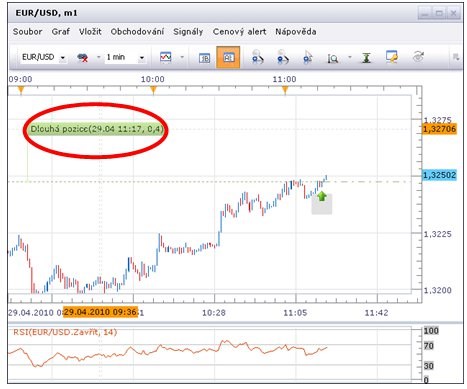Maximize the EUR/USD chart window
The height and width of the screenshot is (389, 467).
click(439, 14)
